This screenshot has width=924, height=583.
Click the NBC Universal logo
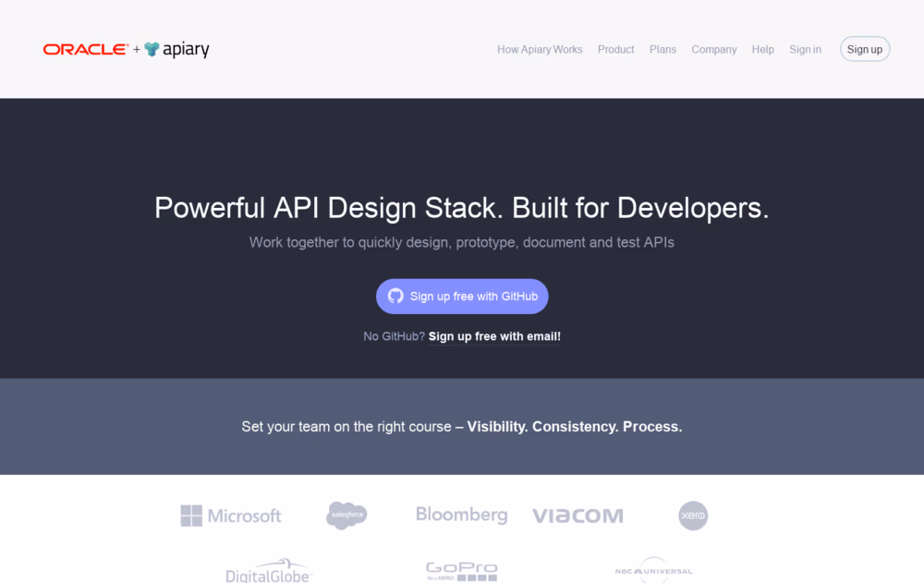(x=654, y=570)
